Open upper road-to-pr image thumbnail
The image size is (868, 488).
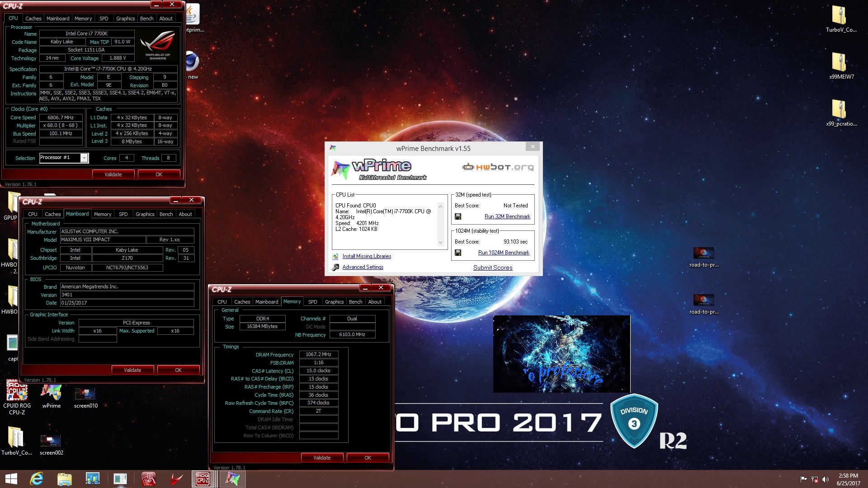pyautogui.click(x=703, y=256)
